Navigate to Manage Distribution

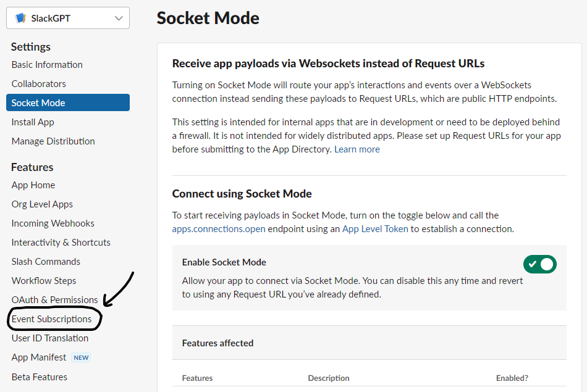[x=53, y=141]
